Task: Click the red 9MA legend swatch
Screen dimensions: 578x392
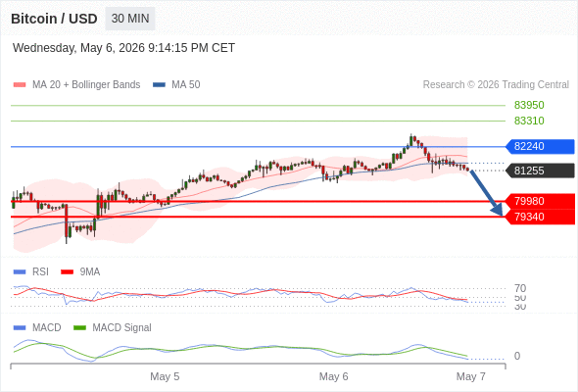Action: [x=67, y=272]
